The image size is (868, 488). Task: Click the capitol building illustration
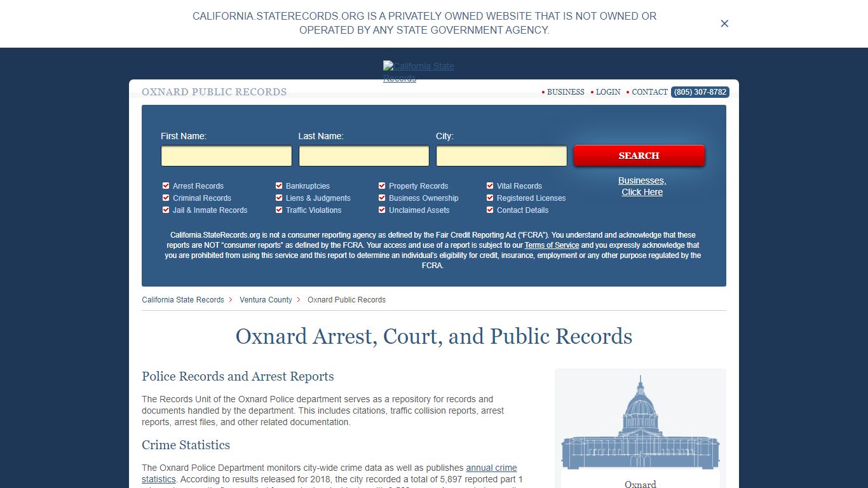[641, 423]
